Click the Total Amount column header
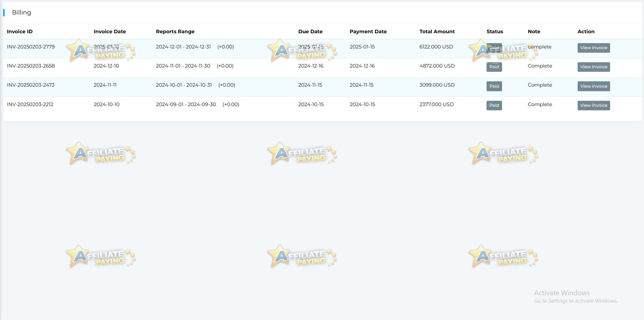This screenshot has height=320, width=644. [x=437, y=31]
